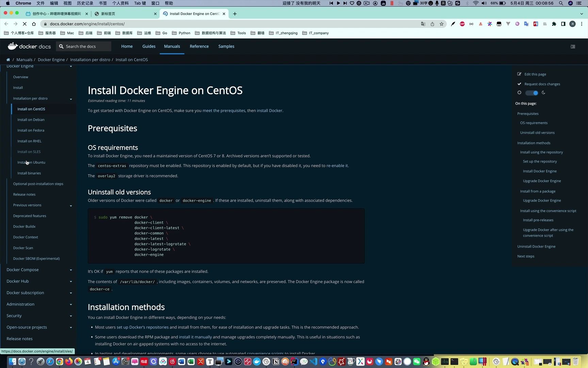This screenshot has width=588, height=368.
Task: Bookmark this page with the star icon
Action: pos(441,24)
